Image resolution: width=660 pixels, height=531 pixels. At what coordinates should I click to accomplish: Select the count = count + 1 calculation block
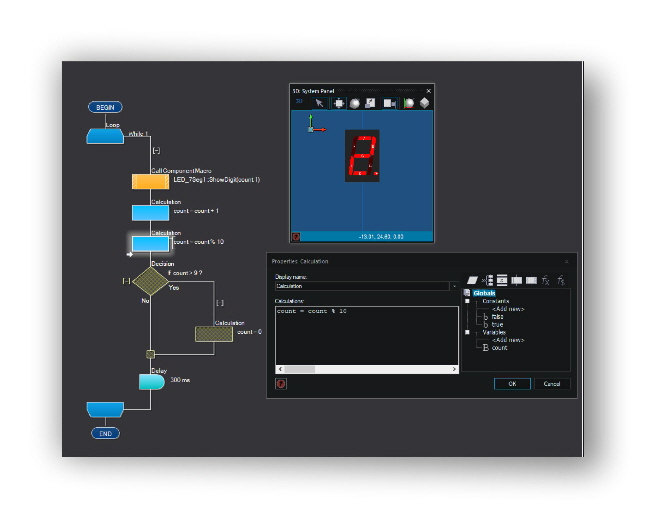(x=150, y=213)
